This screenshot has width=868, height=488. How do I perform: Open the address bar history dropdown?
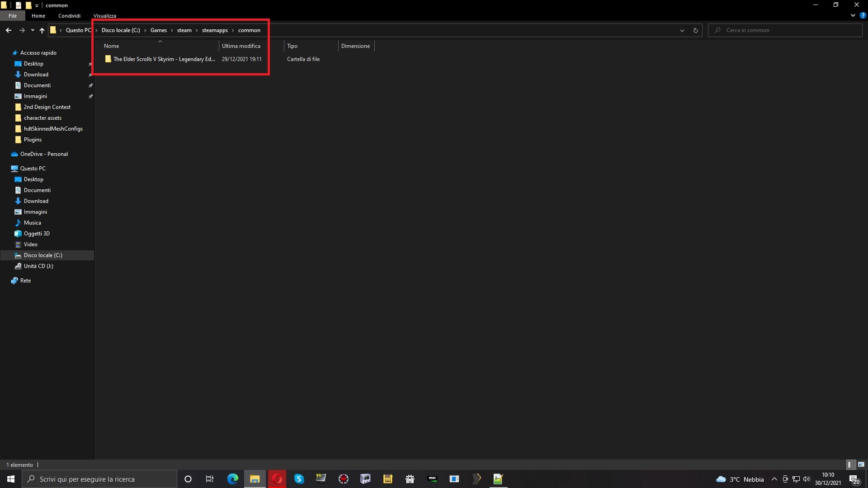682,30
